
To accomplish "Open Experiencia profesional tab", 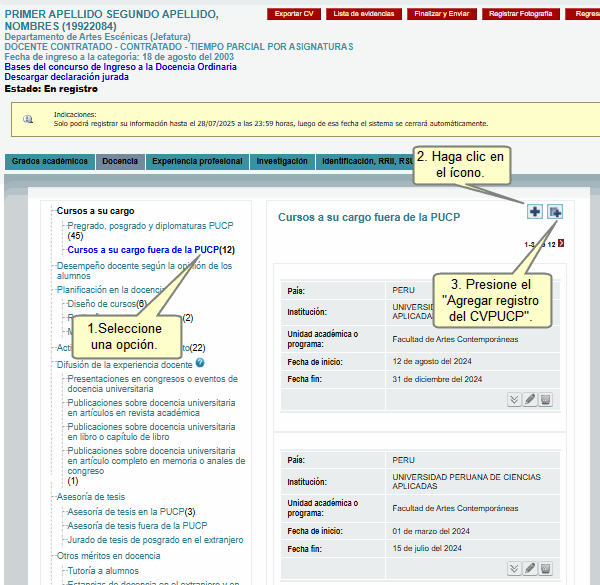I will coord(197,161).
